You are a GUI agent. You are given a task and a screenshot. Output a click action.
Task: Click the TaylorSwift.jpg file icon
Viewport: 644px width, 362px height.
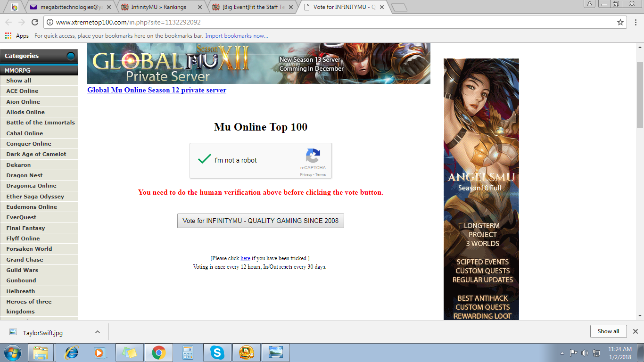click(x=13, y=332)
